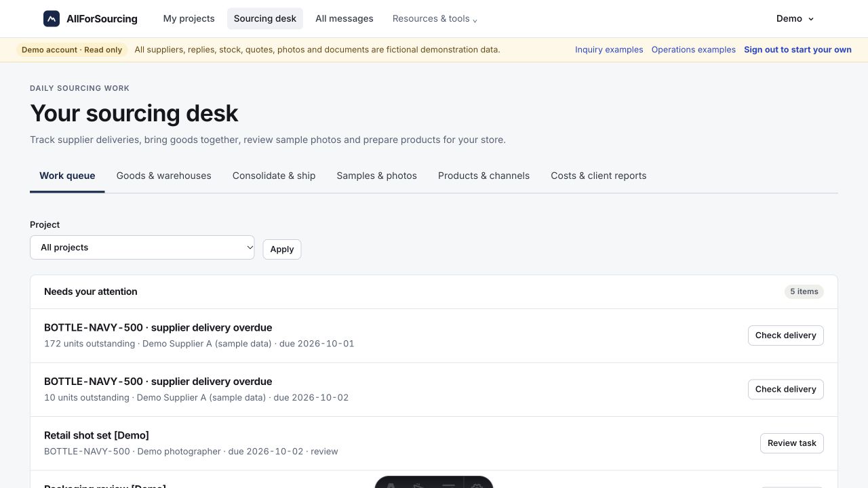Switch to the Consolidate & ship tab
This screenshot has width=868, height=488.
[x=274, y=176]
